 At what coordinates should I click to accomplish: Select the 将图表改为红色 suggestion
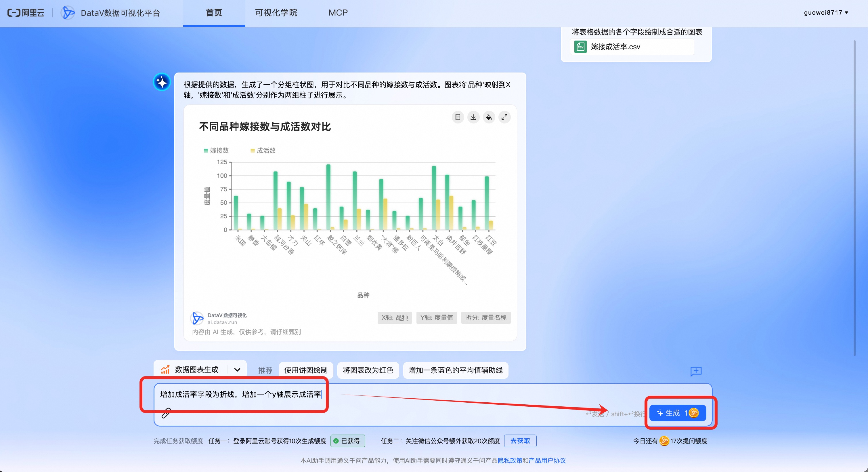click(x=368, y=370)
